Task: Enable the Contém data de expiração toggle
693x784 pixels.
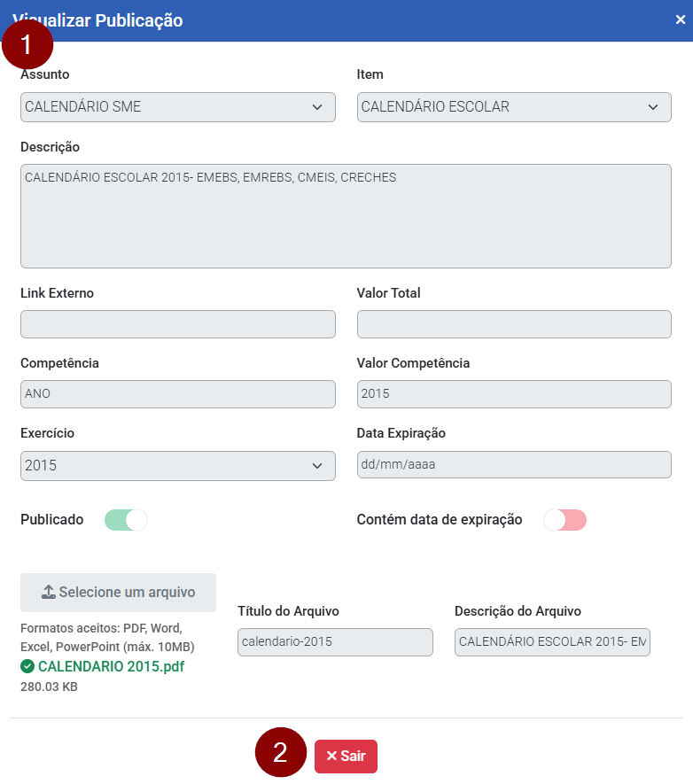Action: point(565,520)
